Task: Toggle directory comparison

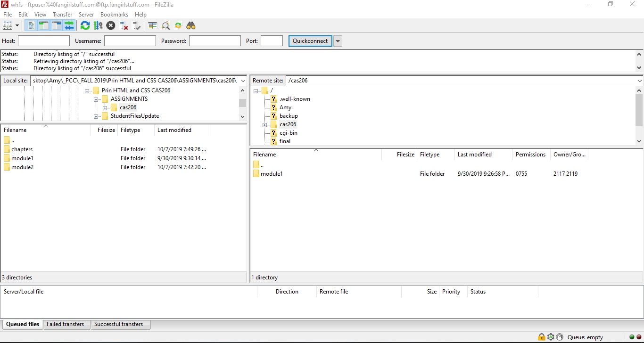Action: pyautogui.click(x=165, y=25)
